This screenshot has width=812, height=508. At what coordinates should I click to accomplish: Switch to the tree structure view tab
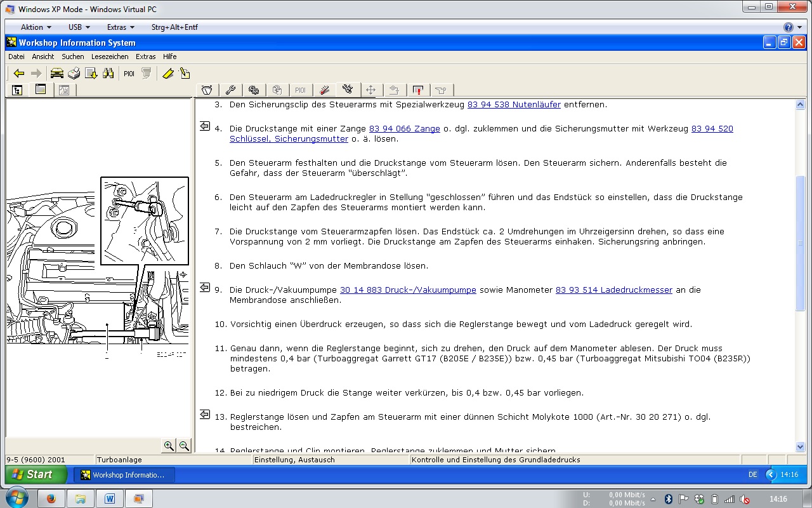[x=17, y=90]
